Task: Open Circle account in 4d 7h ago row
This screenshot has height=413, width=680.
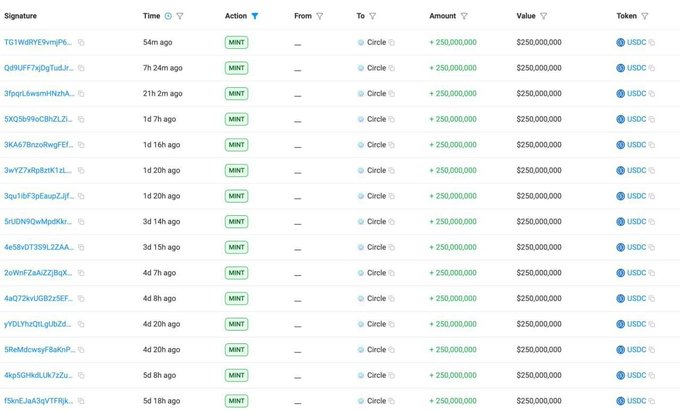Action: pyautogui.click(x=376, y=272)
